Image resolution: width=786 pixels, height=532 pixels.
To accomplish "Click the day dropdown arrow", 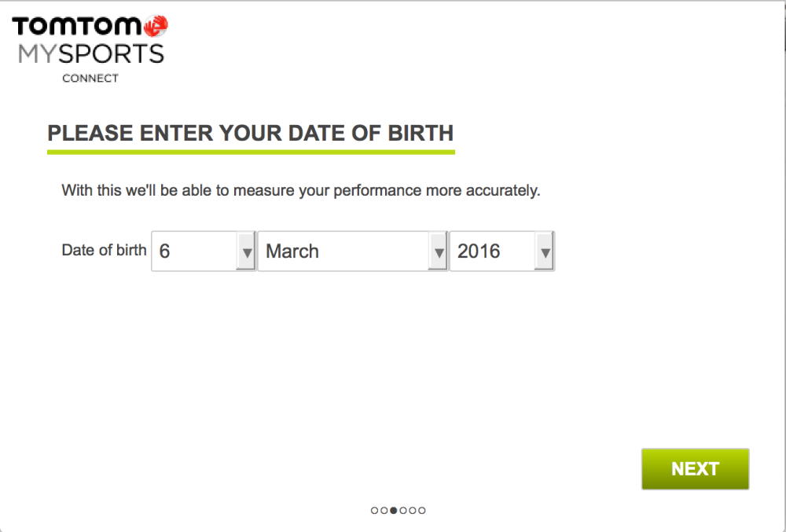I will coord(248,251).
